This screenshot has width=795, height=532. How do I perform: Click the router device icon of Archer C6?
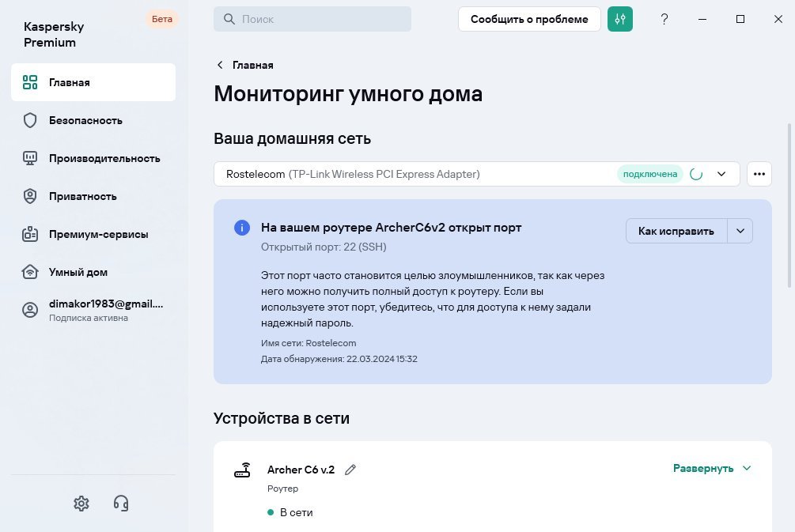(x=242, y=470)
